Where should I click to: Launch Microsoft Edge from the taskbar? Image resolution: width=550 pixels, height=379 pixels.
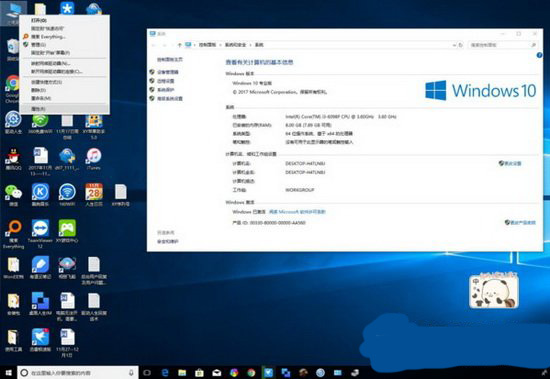(x=165, y=373)
